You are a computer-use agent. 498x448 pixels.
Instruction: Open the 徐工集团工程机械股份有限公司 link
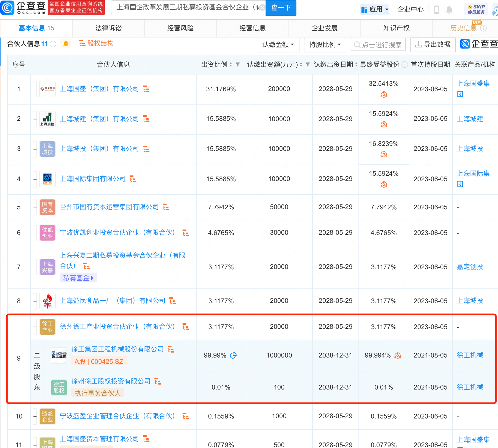pos(117,349)
